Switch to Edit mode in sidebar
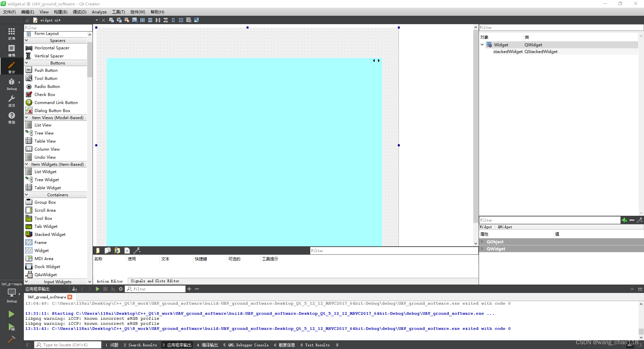 tap(11, 50)
